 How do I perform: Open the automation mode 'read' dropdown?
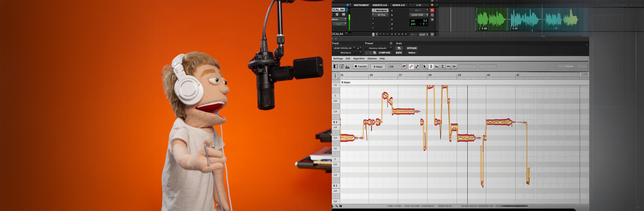click(x=340, y=24)
